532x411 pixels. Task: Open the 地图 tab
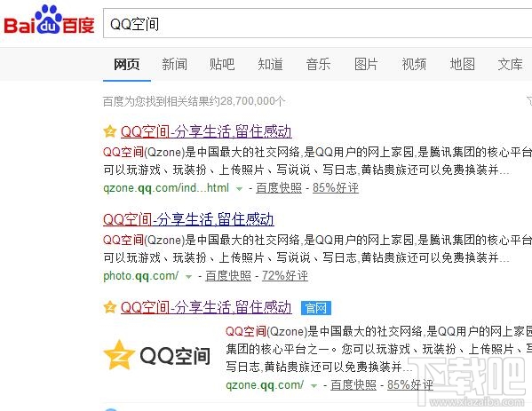point(462,64)
